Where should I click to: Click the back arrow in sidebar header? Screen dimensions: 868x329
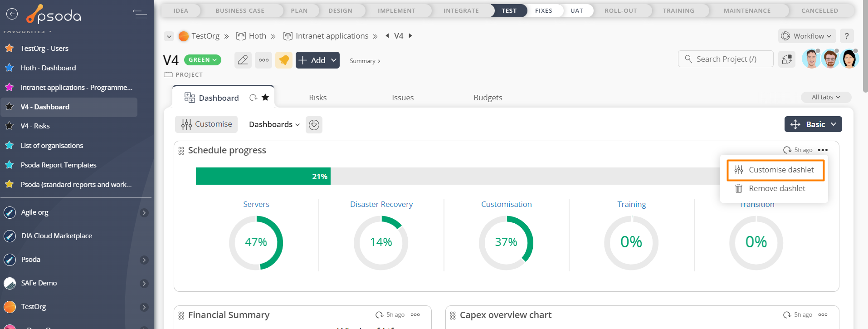click(12, 14)
